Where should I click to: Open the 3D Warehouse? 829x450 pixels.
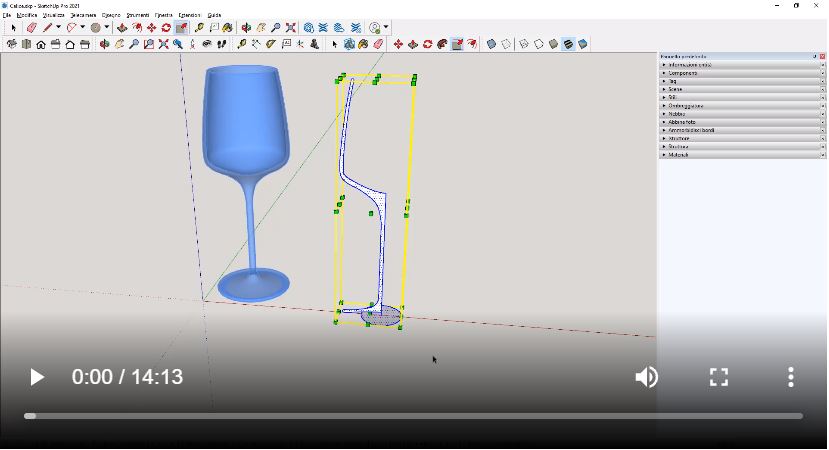[309, 27]
